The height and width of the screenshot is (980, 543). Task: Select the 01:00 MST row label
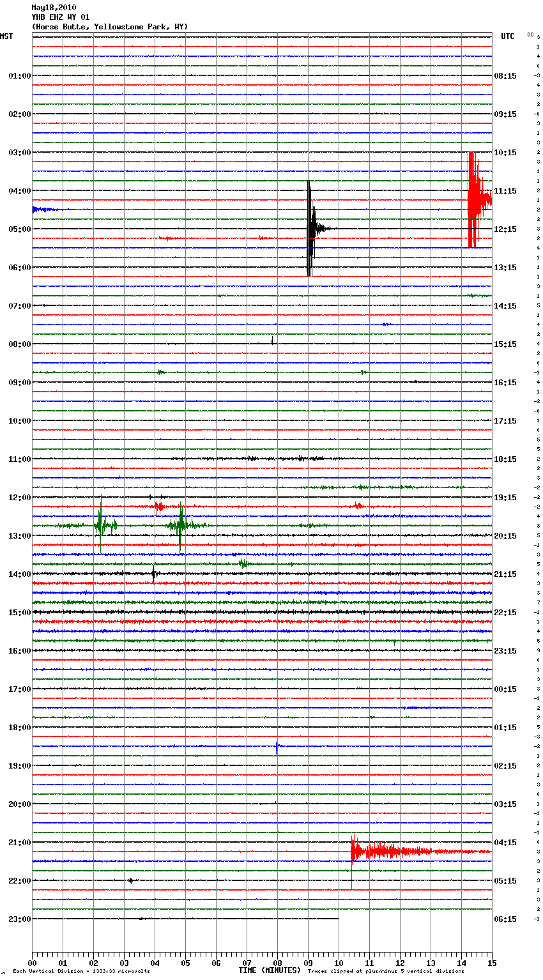[x=20, y=76]
